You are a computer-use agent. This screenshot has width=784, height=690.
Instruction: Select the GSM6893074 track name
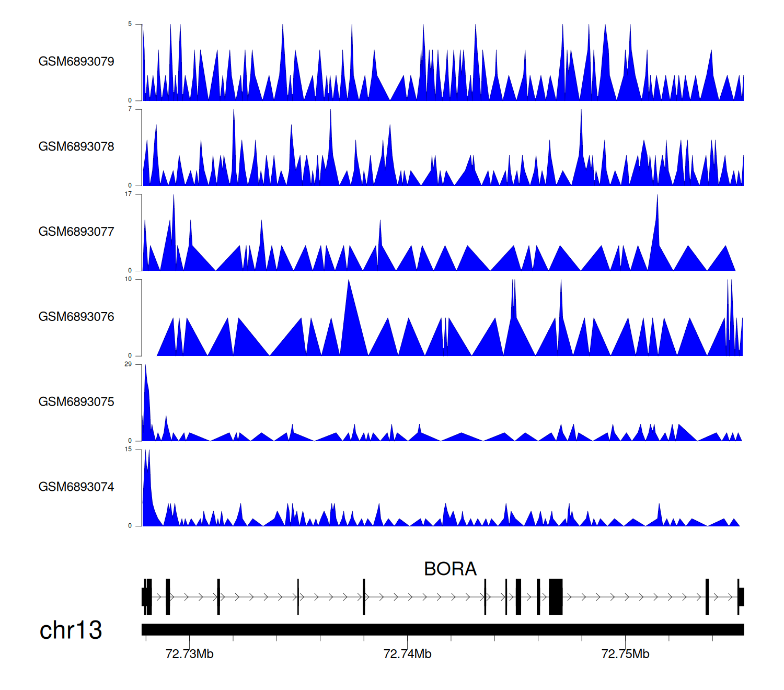click(76, 487)
